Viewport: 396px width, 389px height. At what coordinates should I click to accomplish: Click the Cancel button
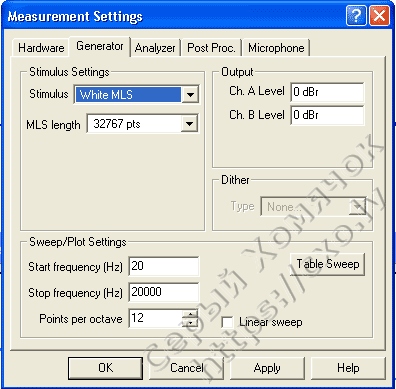(x=186, y=368)
